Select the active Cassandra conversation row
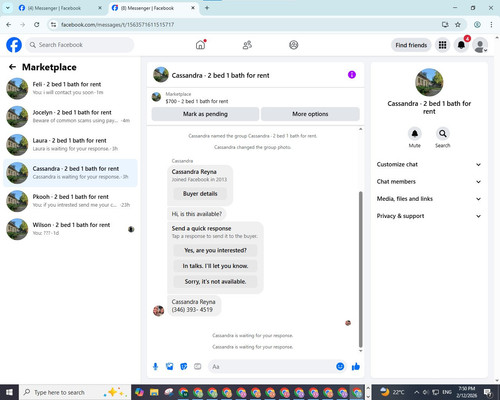Screen dimensions: 500x400 click(70, 173)
